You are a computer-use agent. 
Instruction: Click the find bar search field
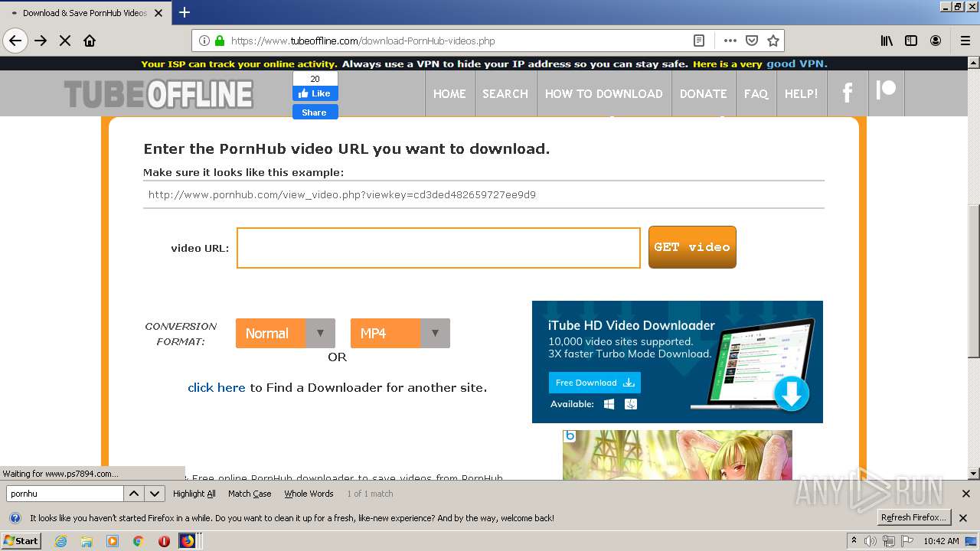64,494
